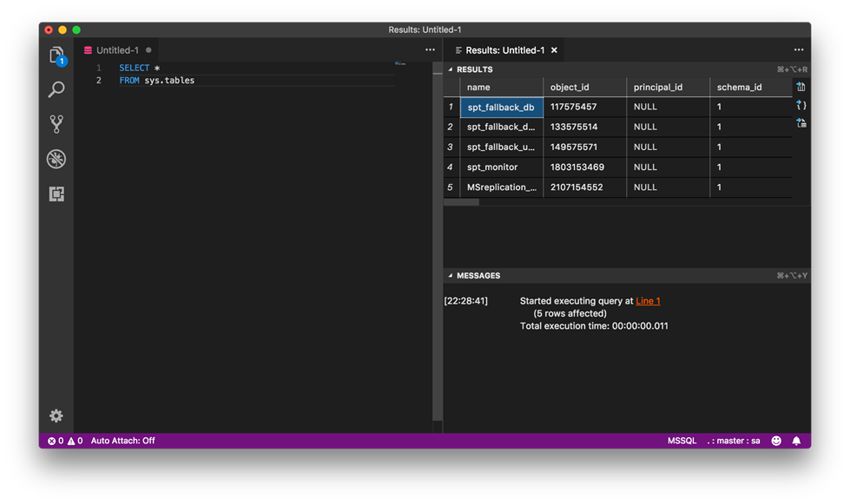Save results as JSON braces icon
The width and height of the screenshot is (850, 504).
tap(801, 105)
